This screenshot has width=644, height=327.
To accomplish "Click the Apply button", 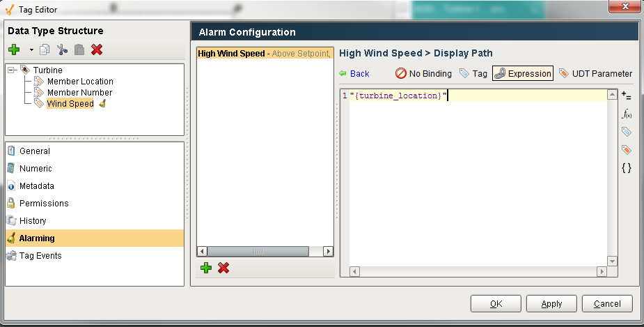I will point(551,303).
